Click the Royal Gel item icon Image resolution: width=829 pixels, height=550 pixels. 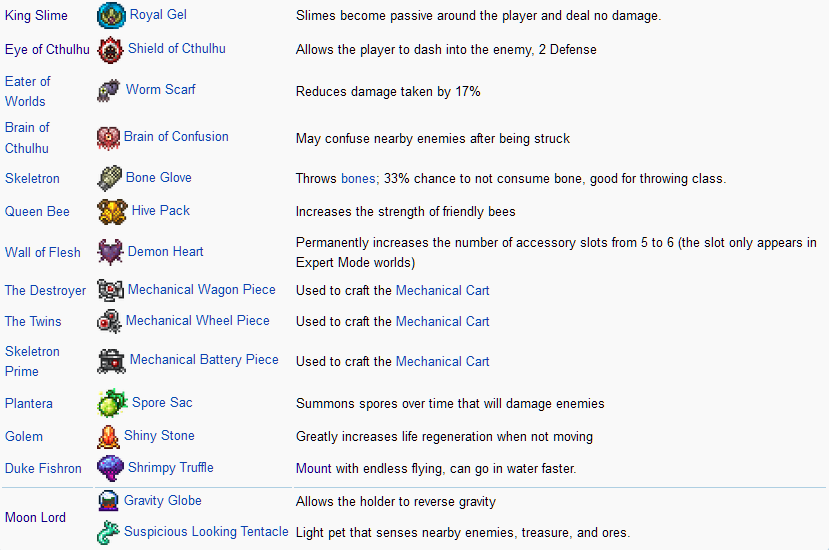pos(111,15)
